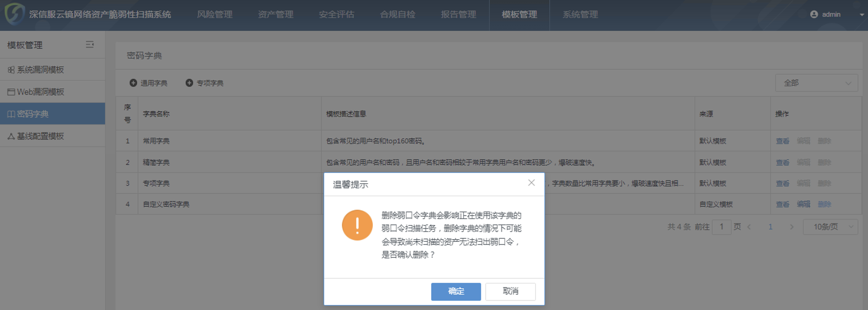Image resolution: width=868 pixels, height=310 pixels.
Task: Click the 共 4 条 total count
Action: [679, 227]
